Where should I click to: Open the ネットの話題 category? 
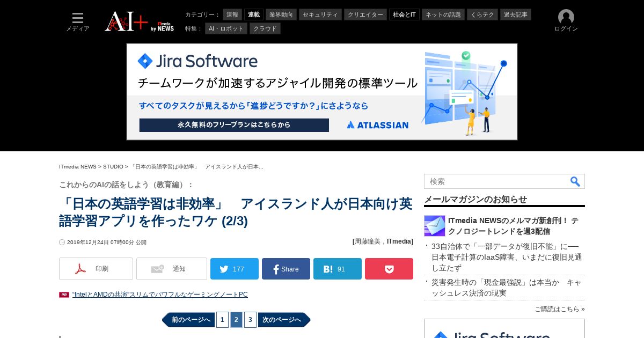(443, 14)
